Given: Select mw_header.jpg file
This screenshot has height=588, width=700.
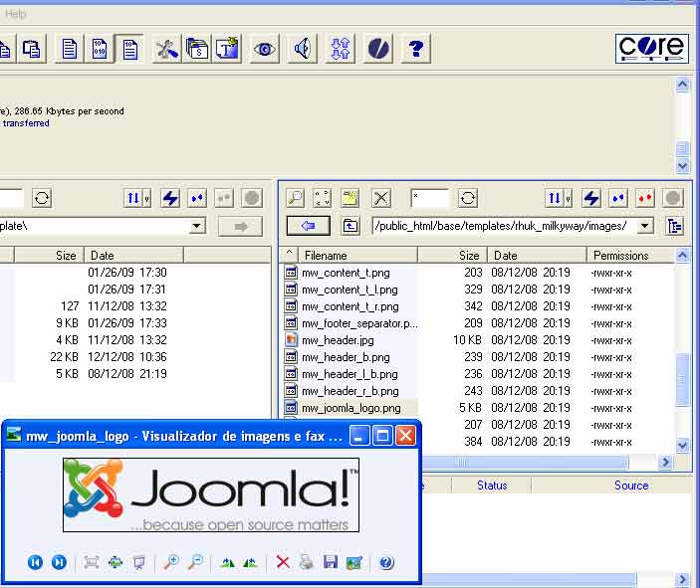Looking at the screenshot, I should point(338,340).
